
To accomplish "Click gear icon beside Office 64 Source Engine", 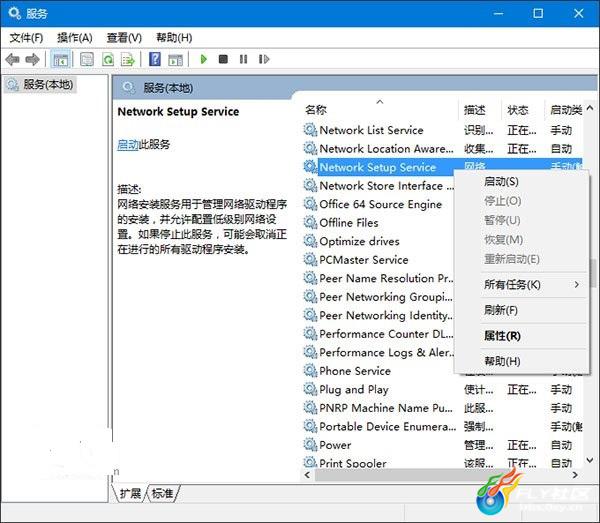I will click(310, 204).
